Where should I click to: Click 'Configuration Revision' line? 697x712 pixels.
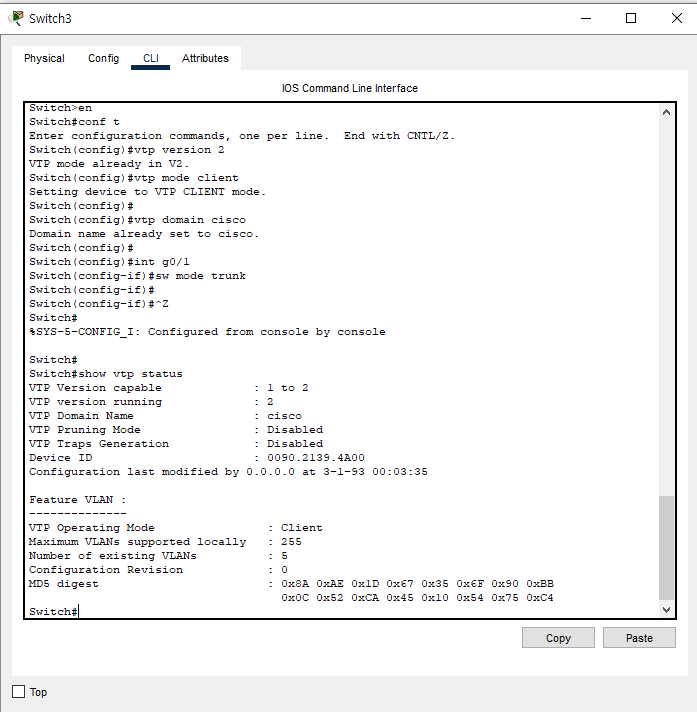click(x=158, y=569)
